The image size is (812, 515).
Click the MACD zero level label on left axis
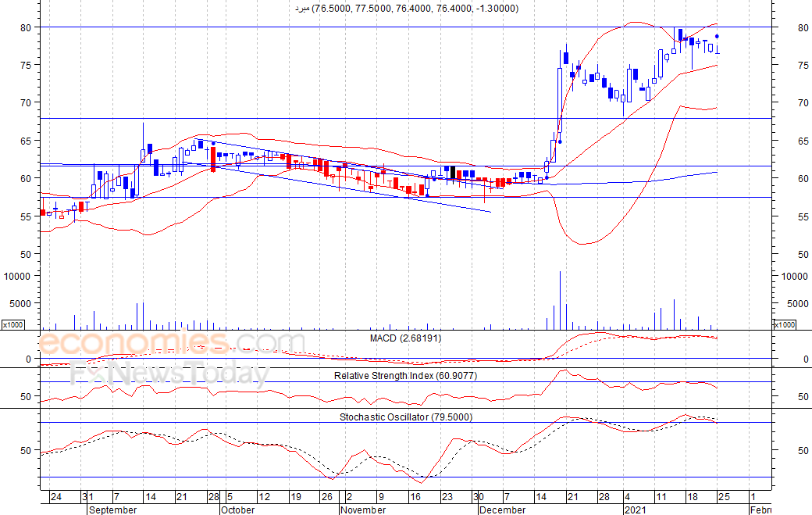point(28,359)
